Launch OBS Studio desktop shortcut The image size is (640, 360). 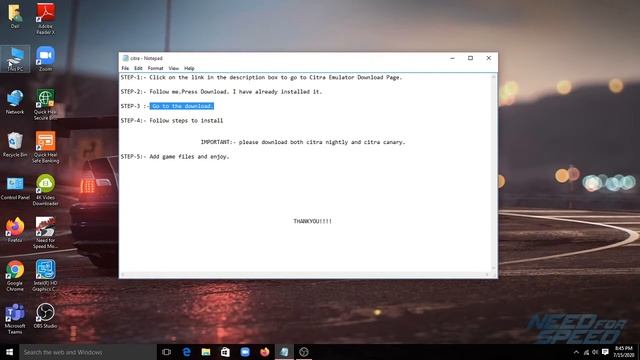[45, 316]
